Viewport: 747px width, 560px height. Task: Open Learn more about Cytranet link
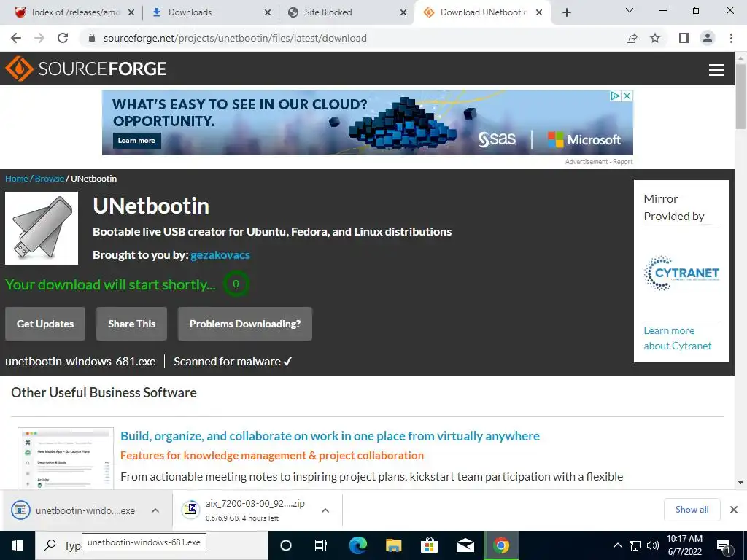pos(678,338)
